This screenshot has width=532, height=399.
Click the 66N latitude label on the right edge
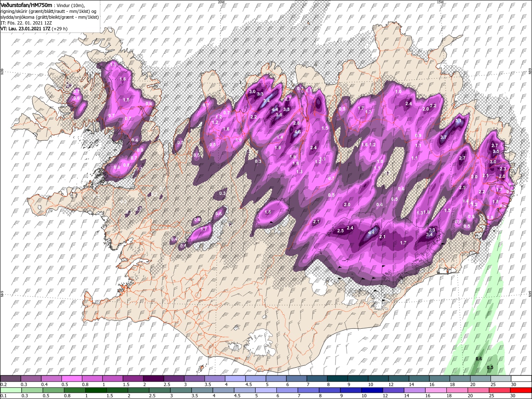pyautogui.click(x=530, y=72)
